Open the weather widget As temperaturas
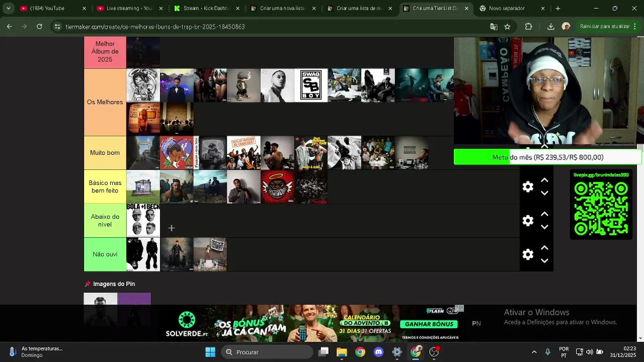The image size is (644, 362). tap(35, 352)
